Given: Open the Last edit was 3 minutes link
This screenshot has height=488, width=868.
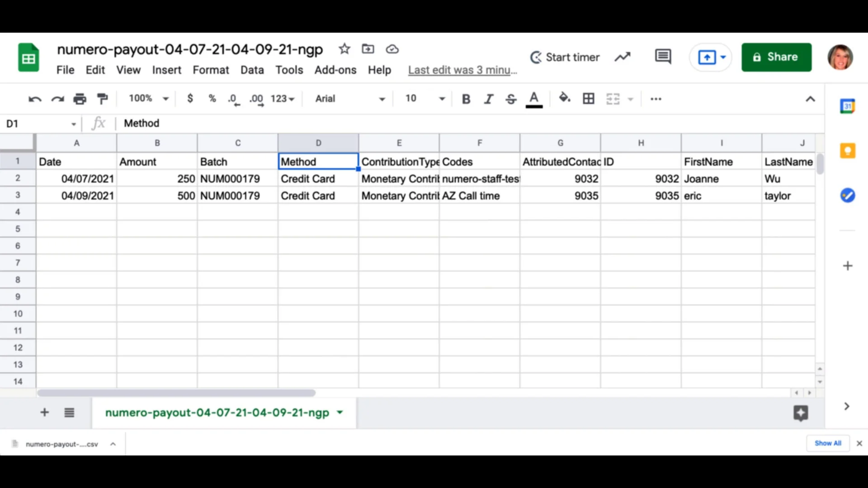Looking at the screenshot, I should (462, 70).
